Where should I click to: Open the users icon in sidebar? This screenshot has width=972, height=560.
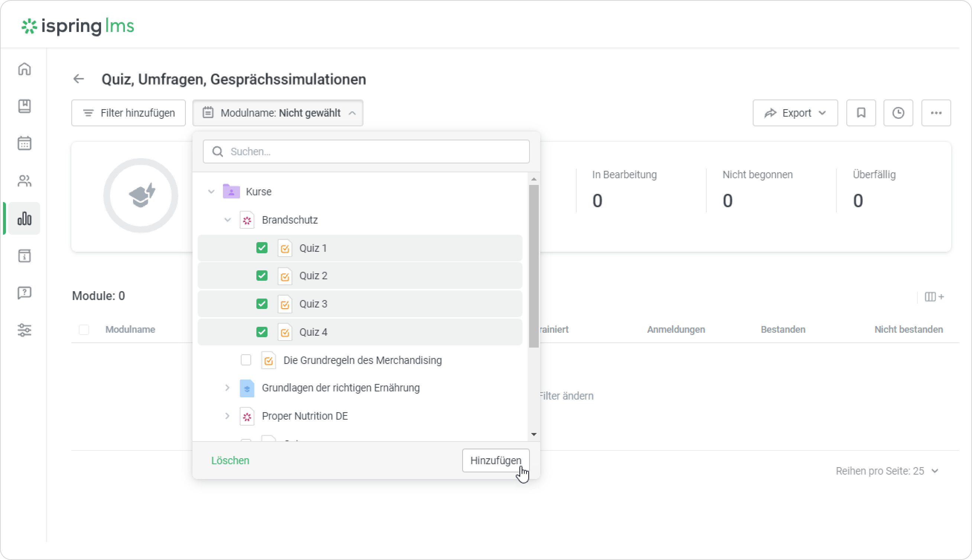pos(24,181)
